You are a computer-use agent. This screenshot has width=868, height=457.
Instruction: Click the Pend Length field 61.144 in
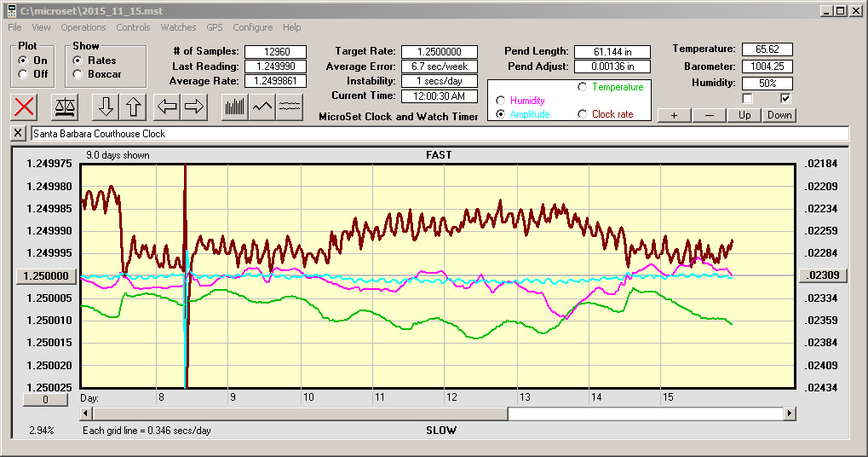point(612,52)
